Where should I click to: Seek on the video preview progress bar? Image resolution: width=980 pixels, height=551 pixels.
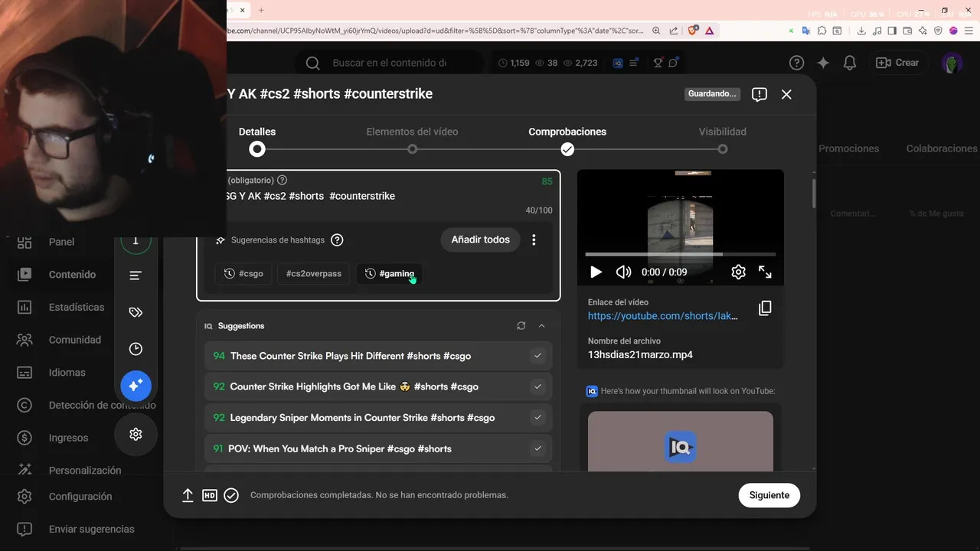point(681,254)
